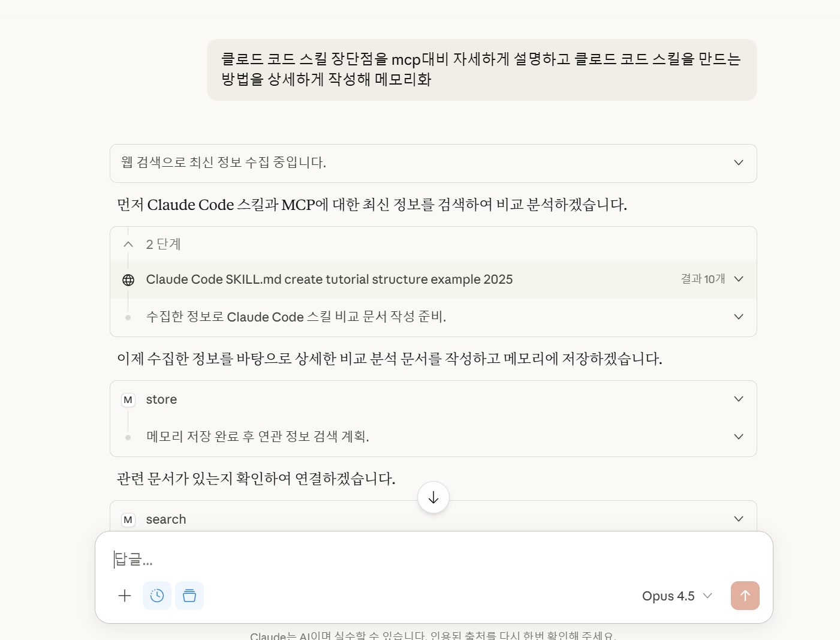The width and height of the screenshot is (840, 640).
Task: Click the store tool label
Action: coord(161,399)
